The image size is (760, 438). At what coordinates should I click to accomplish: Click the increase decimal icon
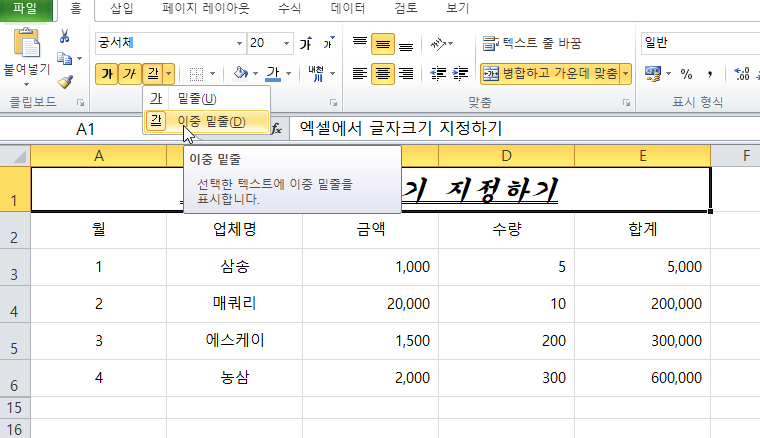click(742, 74)
